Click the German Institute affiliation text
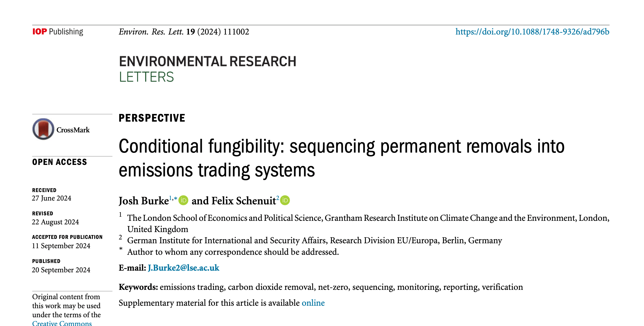The width and height of the screenshot is (644, 326). pyautogui.click(x=314, y=240)
